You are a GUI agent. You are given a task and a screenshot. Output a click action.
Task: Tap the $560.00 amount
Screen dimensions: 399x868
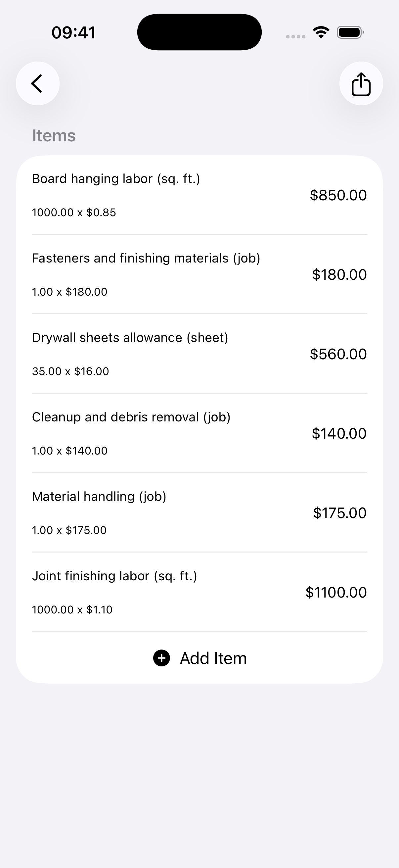coord(338,354)
